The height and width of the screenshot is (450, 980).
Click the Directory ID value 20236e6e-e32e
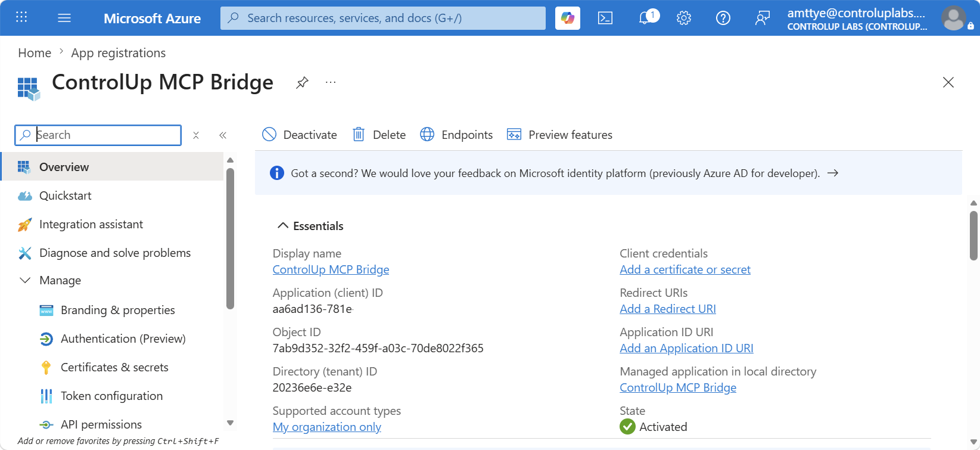tap(312, 387)
